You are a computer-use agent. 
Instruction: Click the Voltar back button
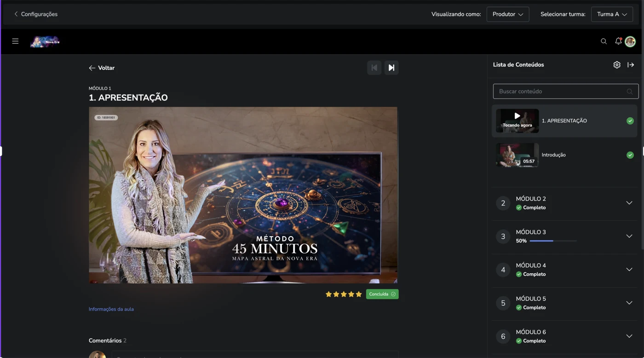tap(102, 68)
